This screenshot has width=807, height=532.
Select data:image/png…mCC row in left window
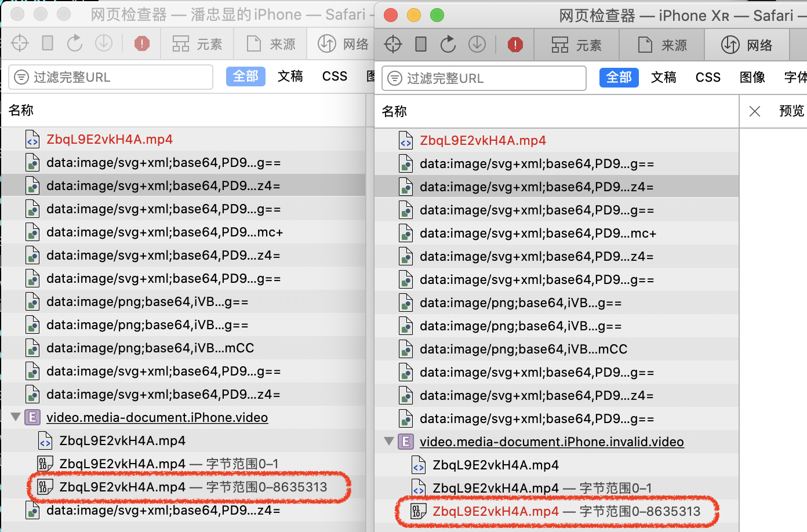pyautogui.click(x=183, y=348)
